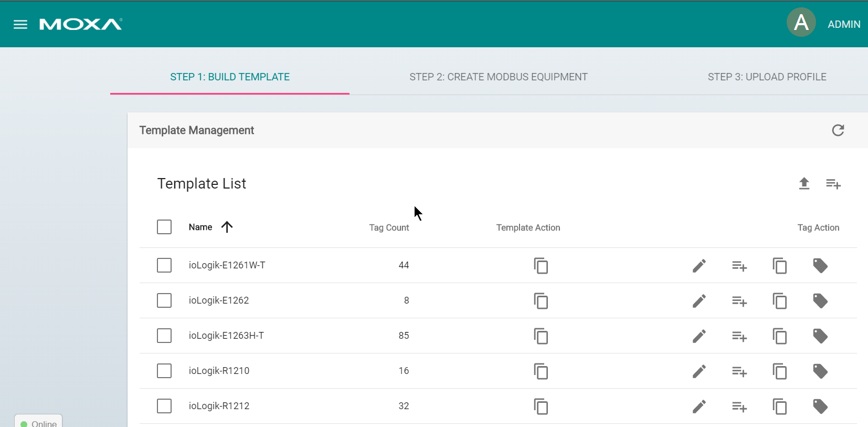Image resolution: width=868 pixels, height=427 pixels.
Task: Click the MOXA logo
Action: point(81,24)
